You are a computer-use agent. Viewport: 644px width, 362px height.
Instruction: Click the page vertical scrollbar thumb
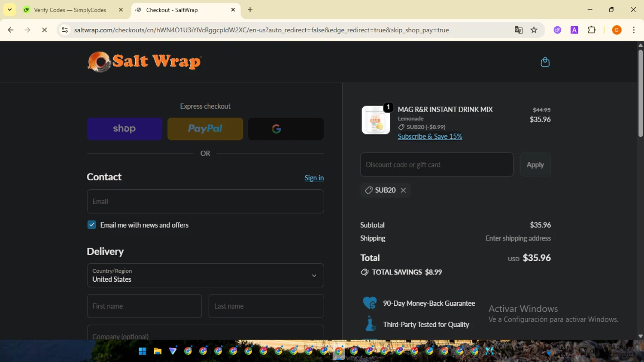[640, 93]
